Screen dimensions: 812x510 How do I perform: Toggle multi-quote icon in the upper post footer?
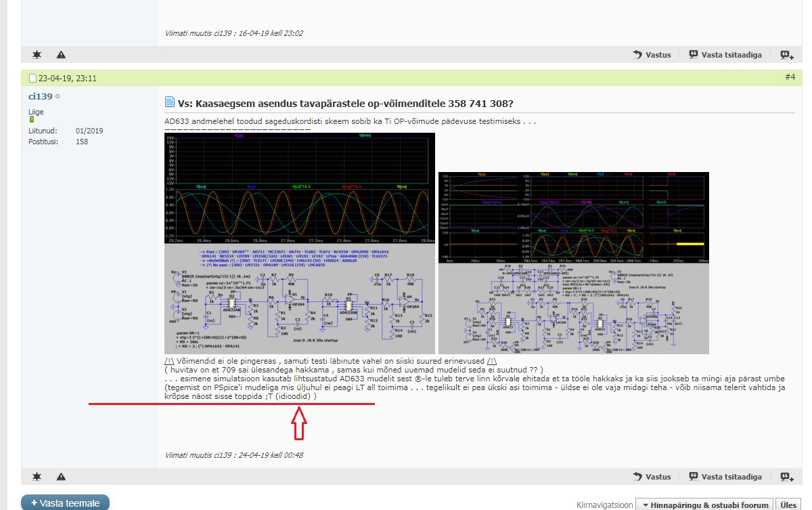pyautogui.click(x=786, y=54)
